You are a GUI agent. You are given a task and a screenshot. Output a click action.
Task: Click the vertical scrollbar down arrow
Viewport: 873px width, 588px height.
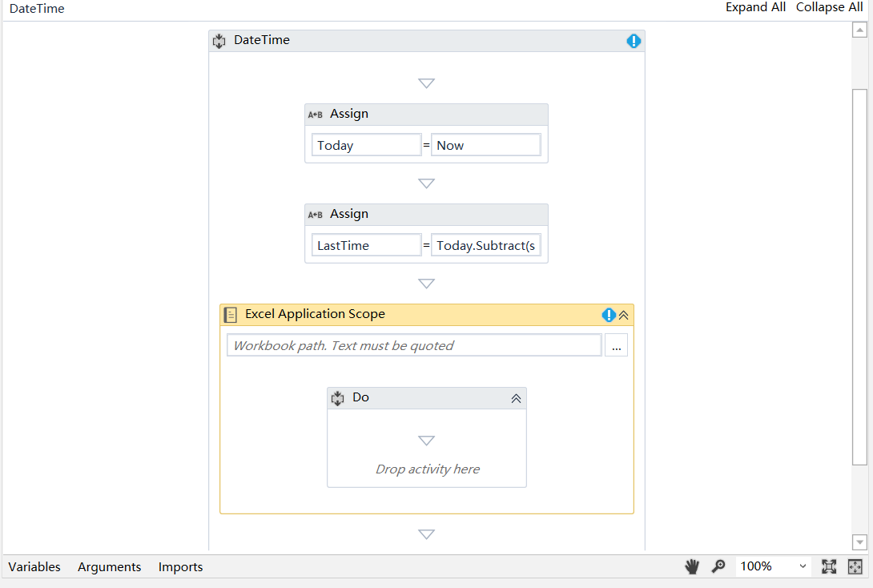coord(859,542)
